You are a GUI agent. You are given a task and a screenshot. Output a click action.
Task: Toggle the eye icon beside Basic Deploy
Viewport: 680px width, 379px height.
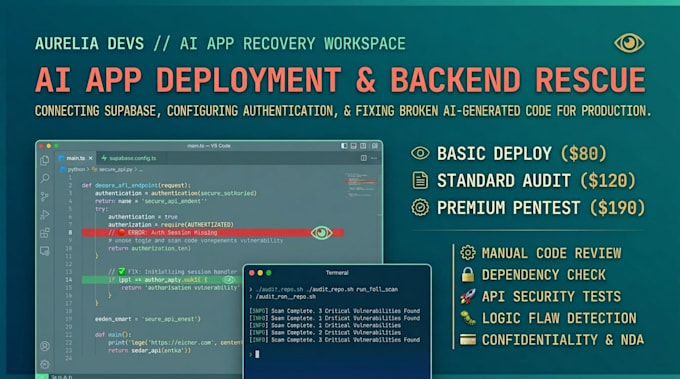pyautogui.click(x=420, y=153)
